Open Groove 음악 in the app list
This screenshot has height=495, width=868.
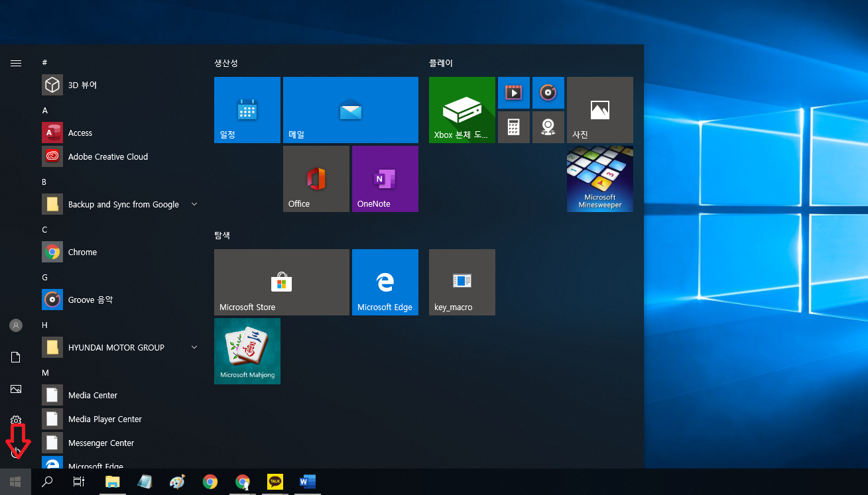coord(119,300)
